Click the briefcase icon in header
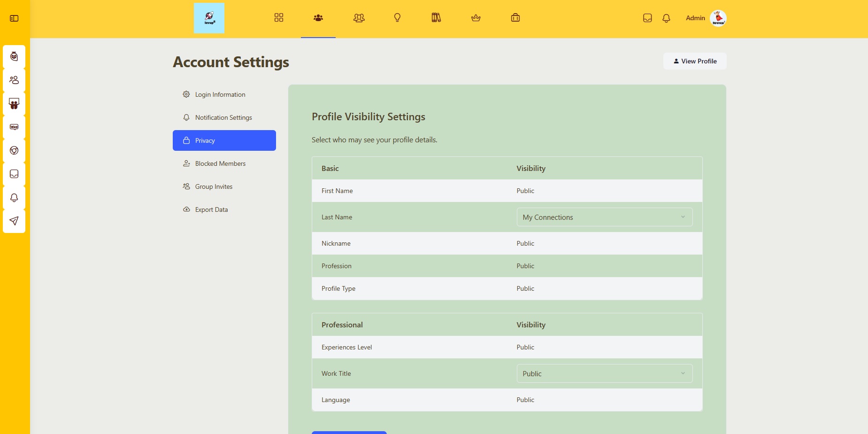This screenshot has height=434, width=868. click(x=515, y=18)
